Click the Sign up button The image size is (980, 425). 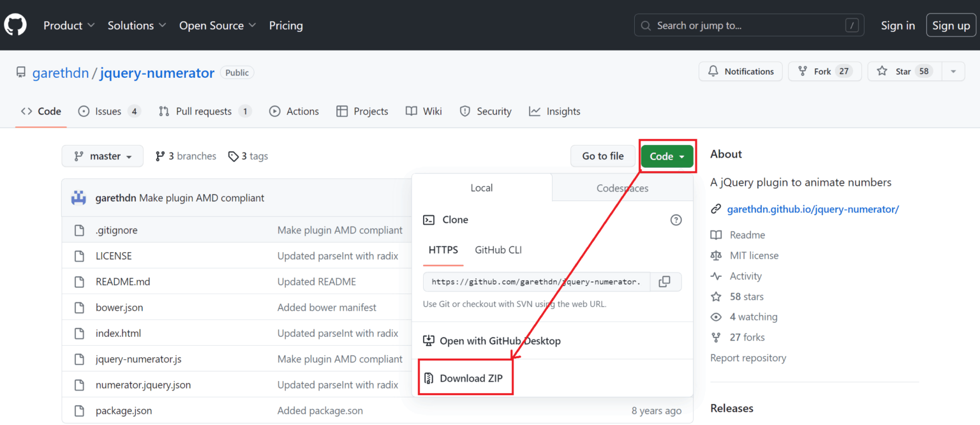click(950, 25)
